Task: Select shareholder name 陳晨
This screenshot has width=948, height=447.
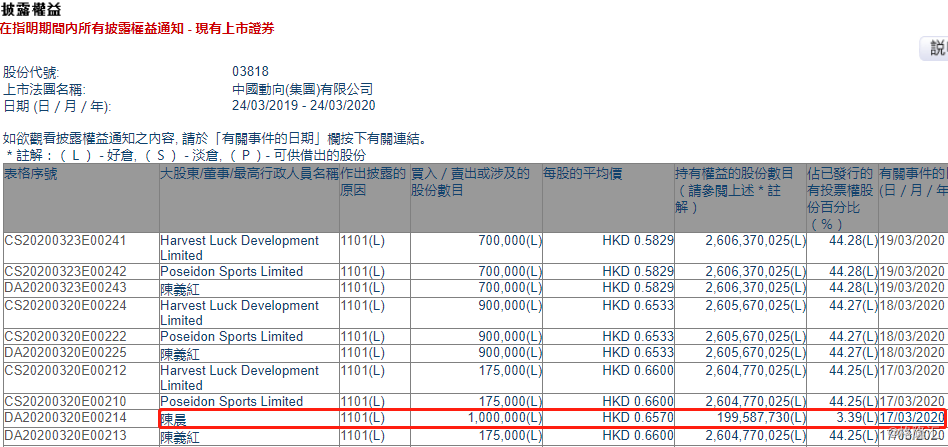Action: click(x=173, y=418)
